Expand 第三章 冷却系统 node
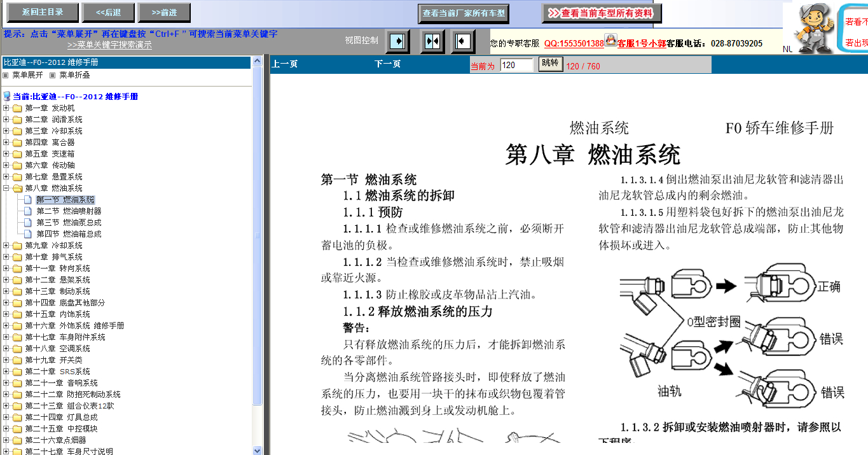The image size is (868, 455). coord(6,131)
